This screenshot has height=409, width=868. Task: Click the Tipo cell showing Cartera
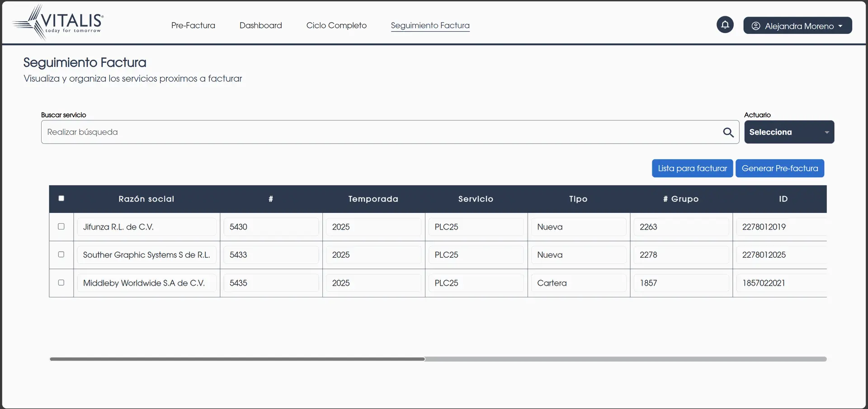[x=578, y=283]
